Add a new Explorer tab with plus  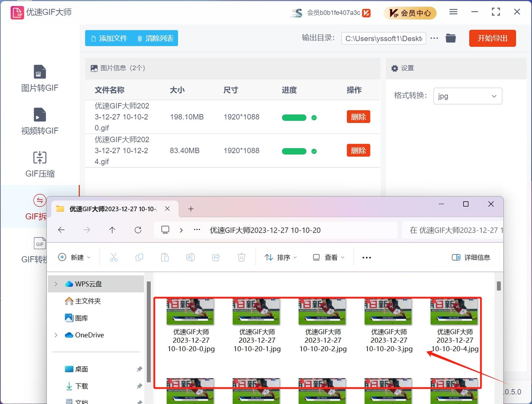click(191, 209)
